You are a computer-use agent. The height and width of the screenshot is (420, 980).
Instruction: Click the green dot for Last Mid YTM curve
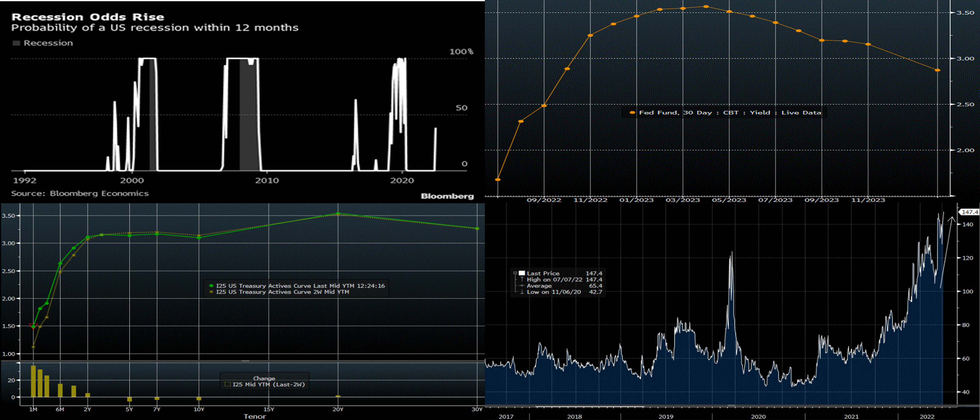point(211,286)
